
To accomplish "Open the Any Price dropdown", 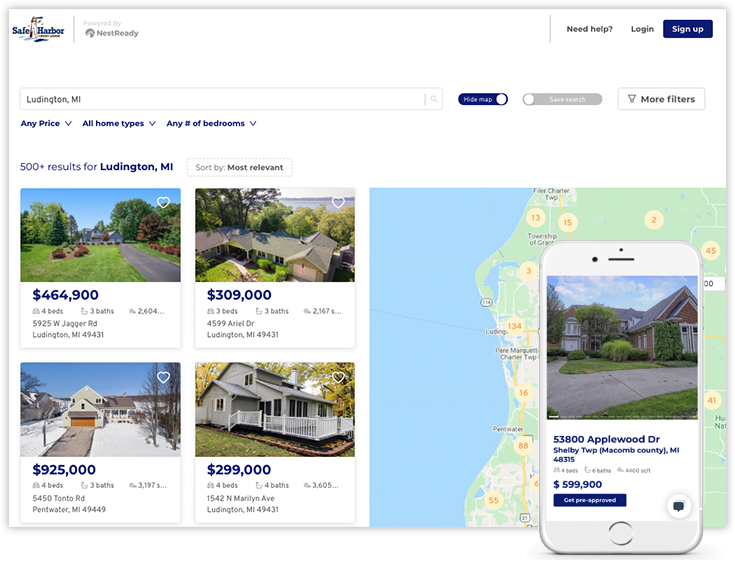I will coord(46,123).
